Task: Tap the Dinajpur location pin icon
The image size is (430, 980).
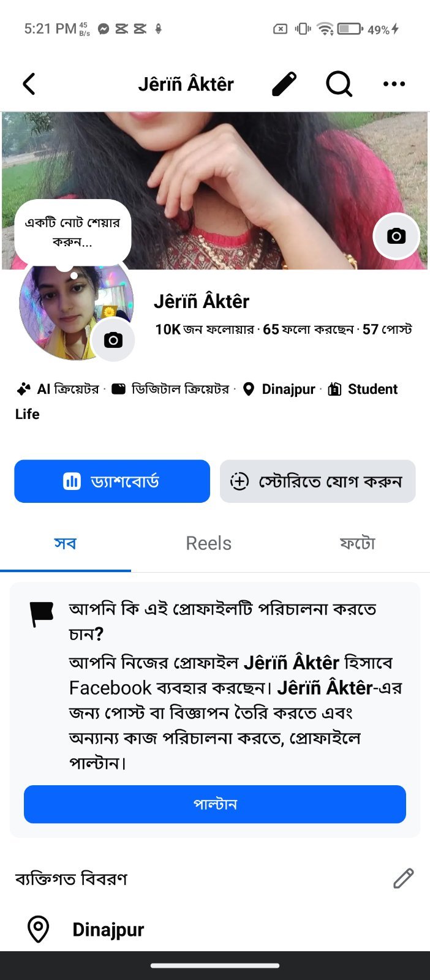Action: (x=38, y=929)
